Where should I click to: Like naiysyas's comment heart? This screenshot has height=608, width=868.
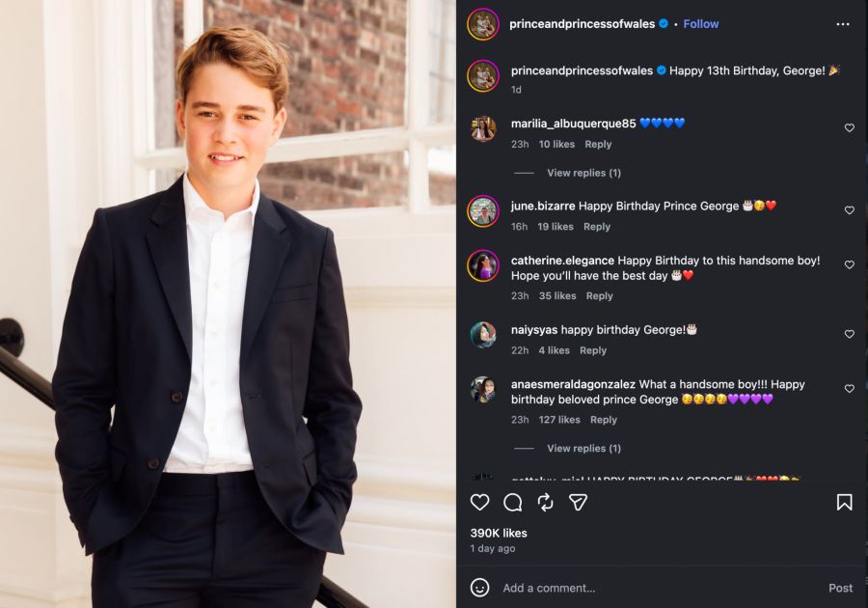tap(849, 334)
